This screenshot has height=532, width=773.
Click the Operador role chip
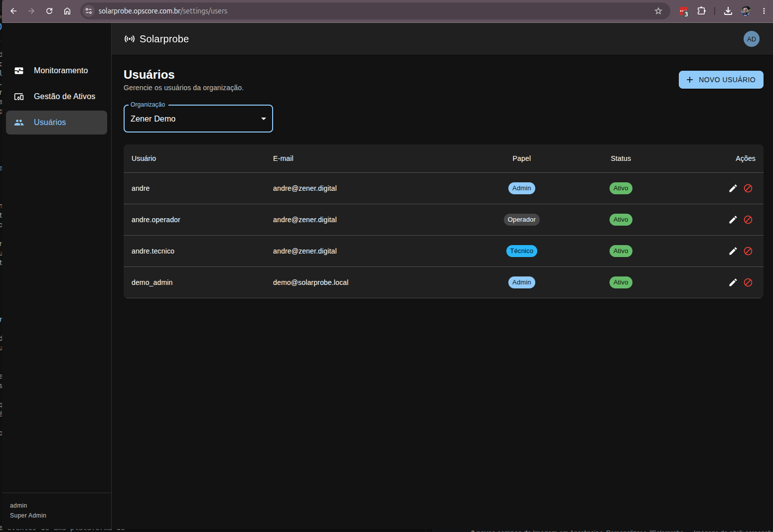click(521, 220)
